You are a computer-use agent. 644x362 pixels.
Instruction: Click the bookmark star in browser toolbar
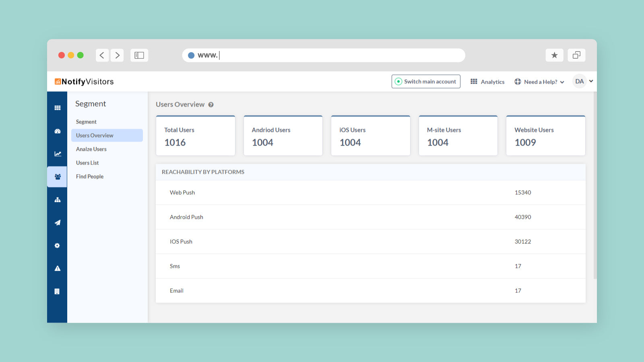[555, 55]
